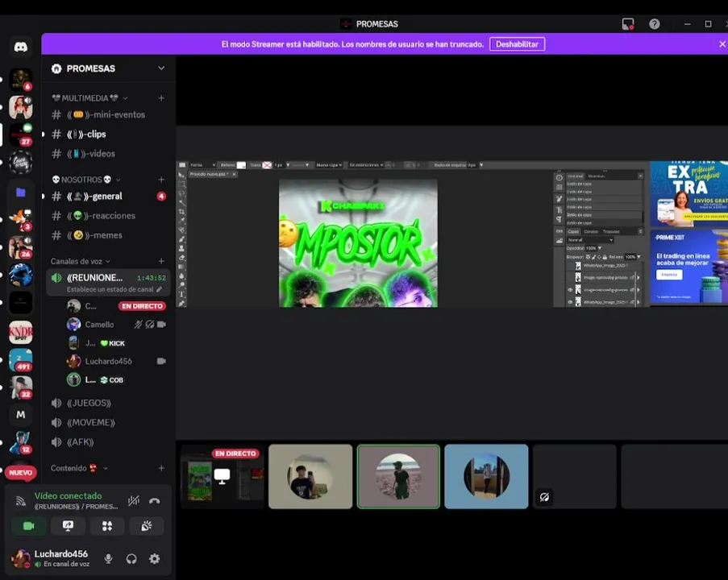Join JUEGOS voice channel
This screenshot has width=728, height=580.
pyautogui.click(x=108, y=403)
